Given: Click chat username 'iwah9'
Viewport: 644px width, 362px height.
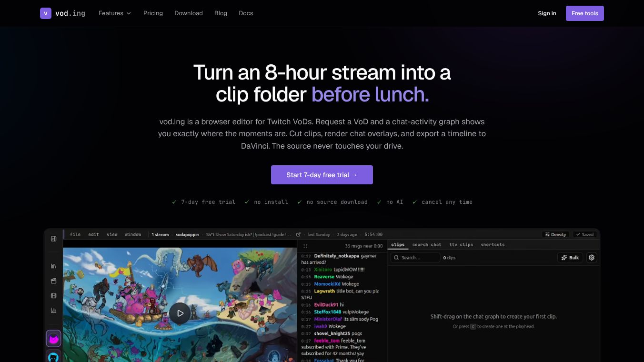Looking at the screenshot, I should (321, 326).
